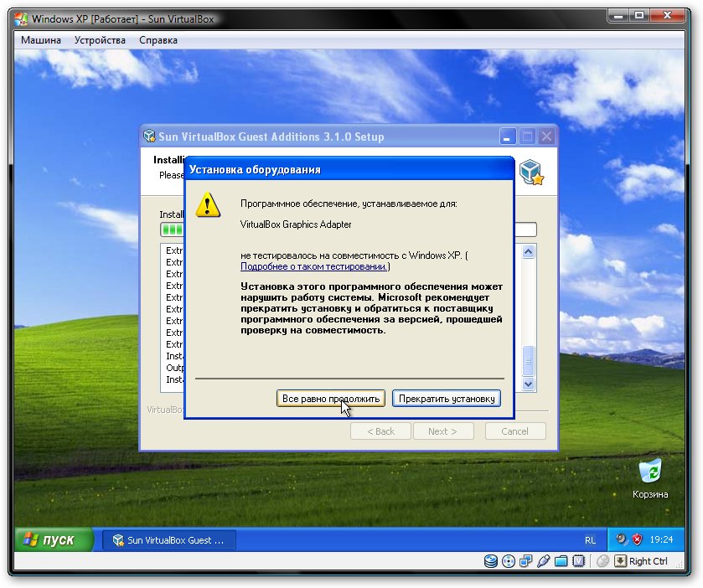Click the network adapters status icon

click(x=526, y=561)
